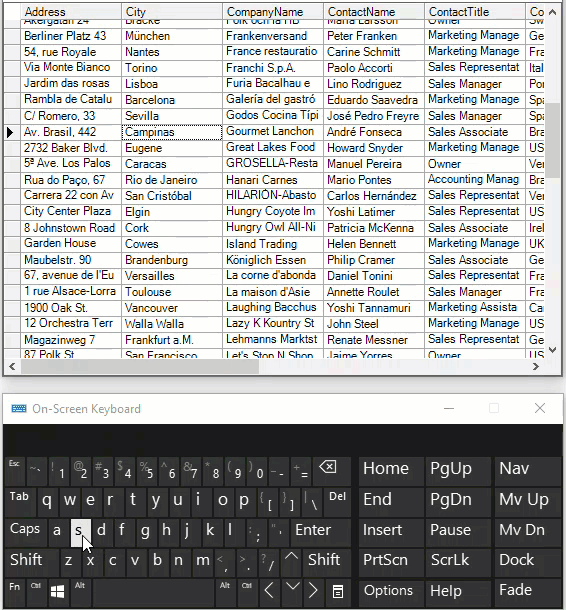Click the vertical scrollbar thumb of grid
This screenshot has width=566, height=610.
(553, 140)
